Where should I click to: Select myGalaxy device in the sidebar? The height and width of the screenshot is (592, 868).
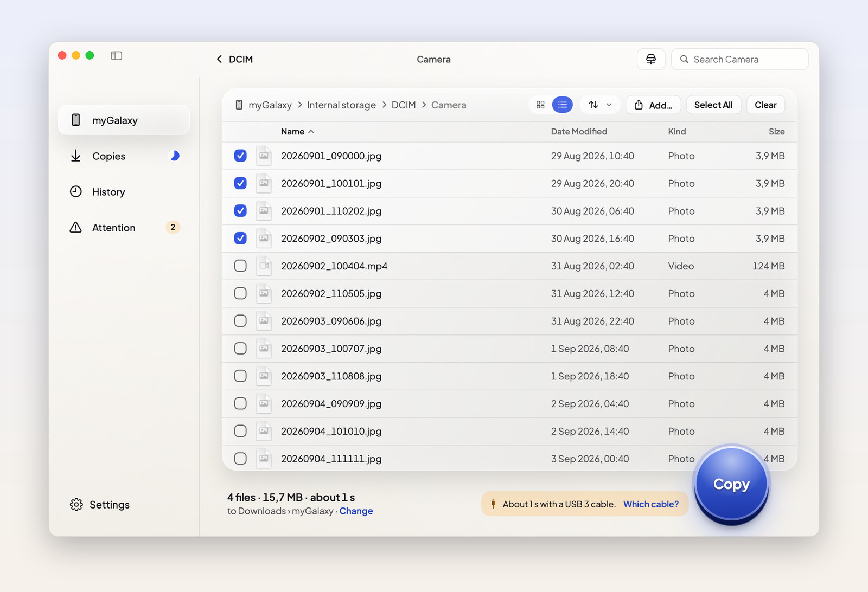[x=124, y=120]
